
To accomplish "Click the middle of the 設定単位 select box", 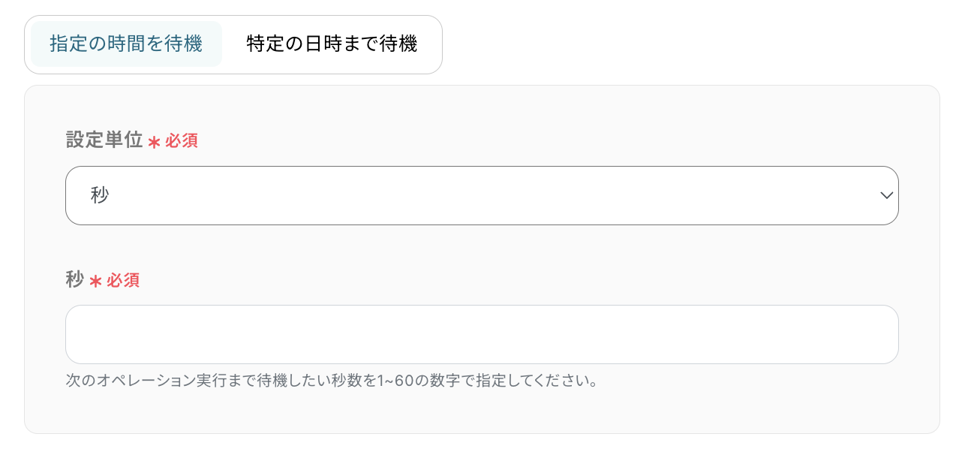I will pyautogui.click(x=482, y=195).
